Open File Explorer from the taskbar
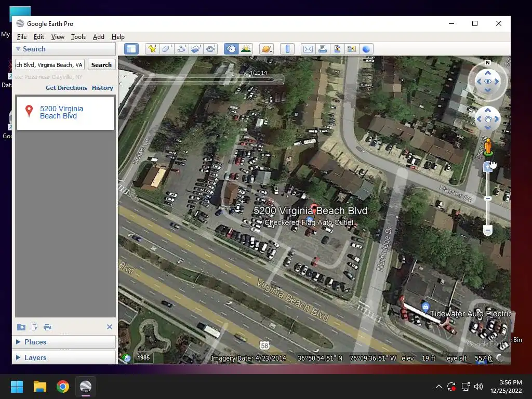532x399 pixels. coord(39,387)
